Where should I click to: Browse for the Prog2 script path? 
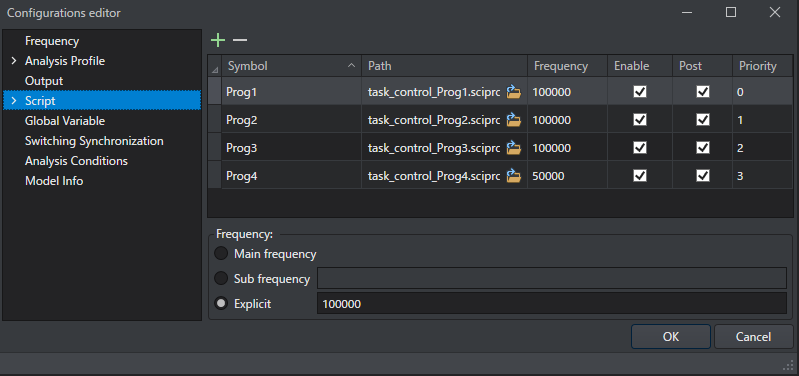[x=514, y=120]
